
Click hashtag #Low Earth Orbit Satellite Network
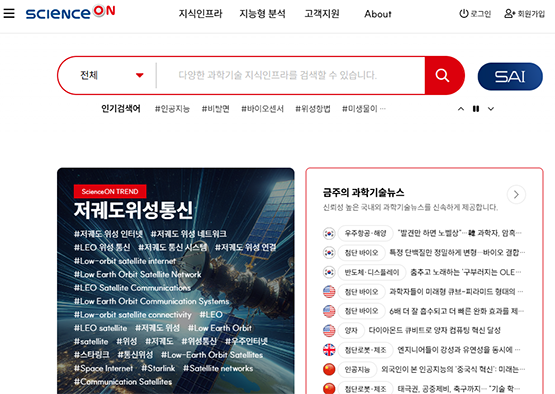137,274
